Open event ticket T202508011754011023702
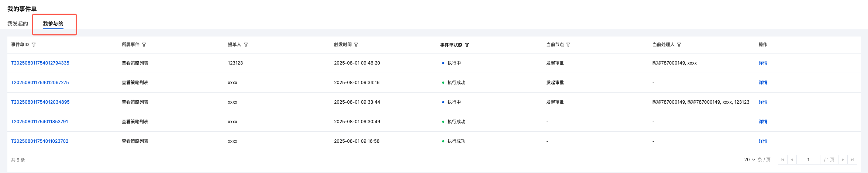This screenshot has width=868, height=173. pos(40,141)
